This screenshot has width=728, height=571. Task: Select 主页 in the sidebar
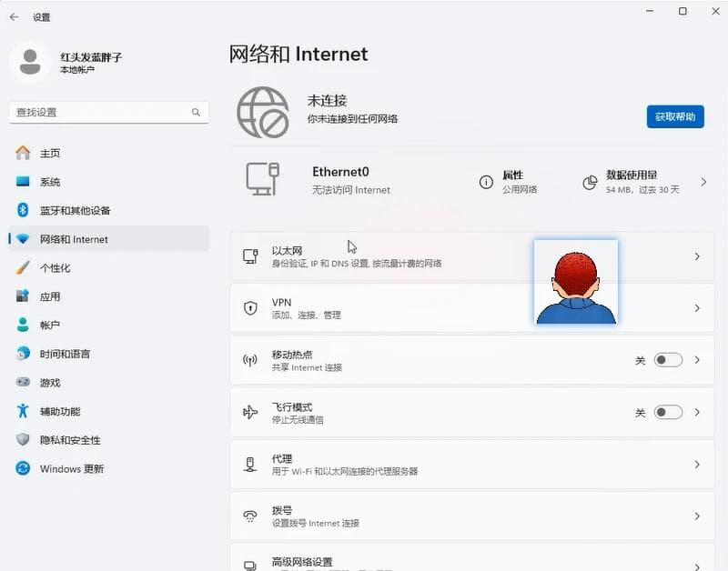(109, 153)
